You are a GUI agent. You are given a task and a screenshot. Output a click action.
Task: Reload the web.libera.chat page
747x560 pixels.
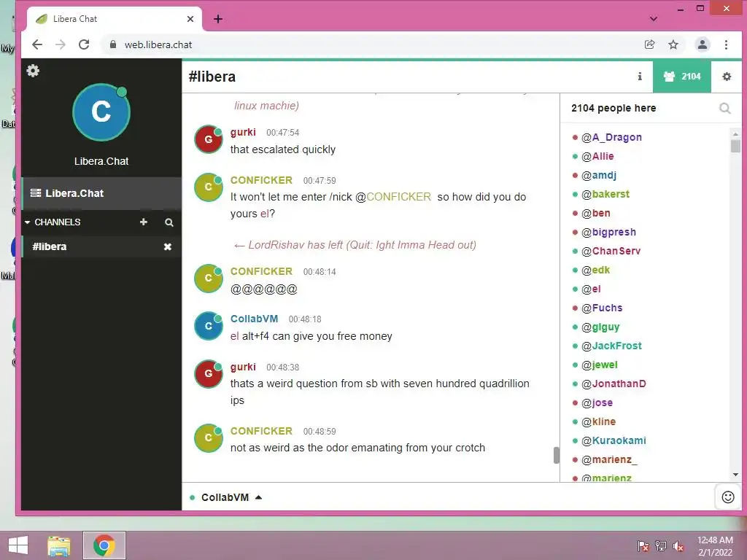point(84,44)
